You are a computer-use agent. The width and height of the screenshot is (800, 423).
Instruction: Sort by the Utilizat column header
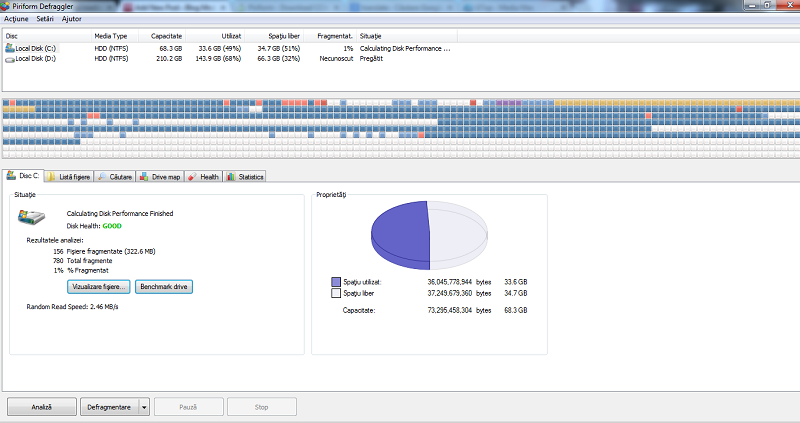pos(215,36)
